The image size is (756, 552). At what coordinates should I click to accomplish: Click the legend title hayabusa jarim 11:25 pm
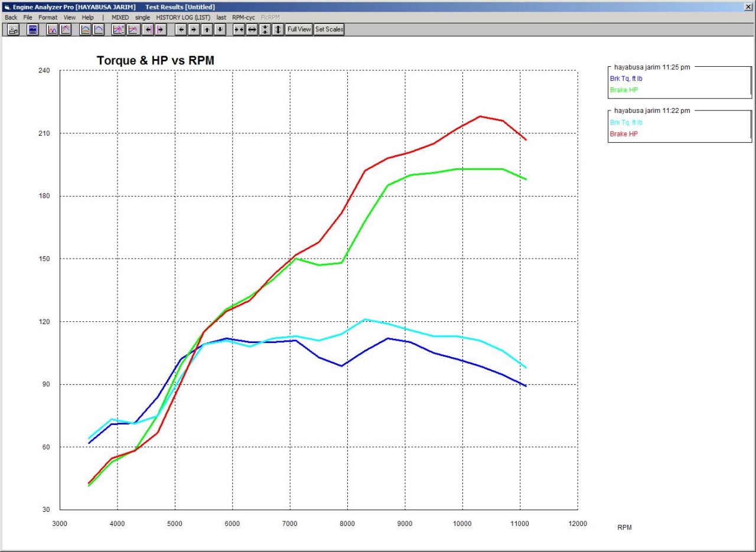pyautogui.click(x=652, y=67)
